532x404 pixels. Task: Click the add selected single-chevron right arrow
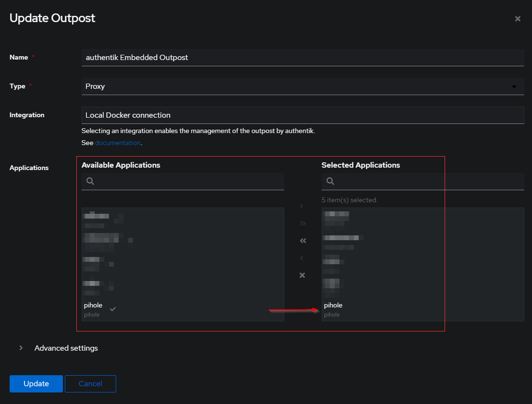point(302,206)
